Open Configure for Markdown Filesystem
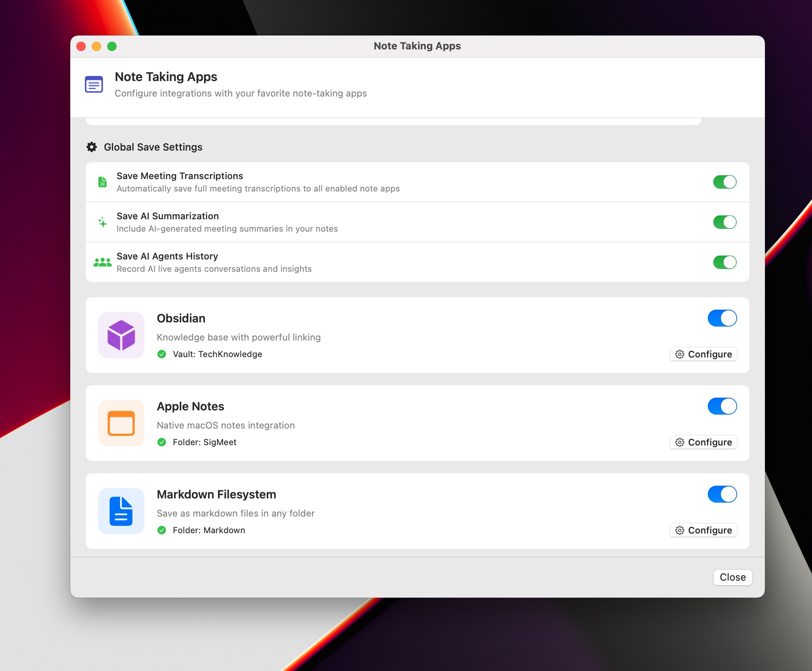 point(703,530)
